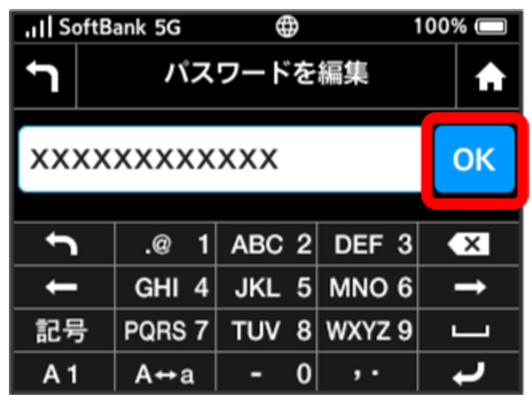Confirm password with the OK button
Viewport: 532px width, 403px height.
click(473, 160)
